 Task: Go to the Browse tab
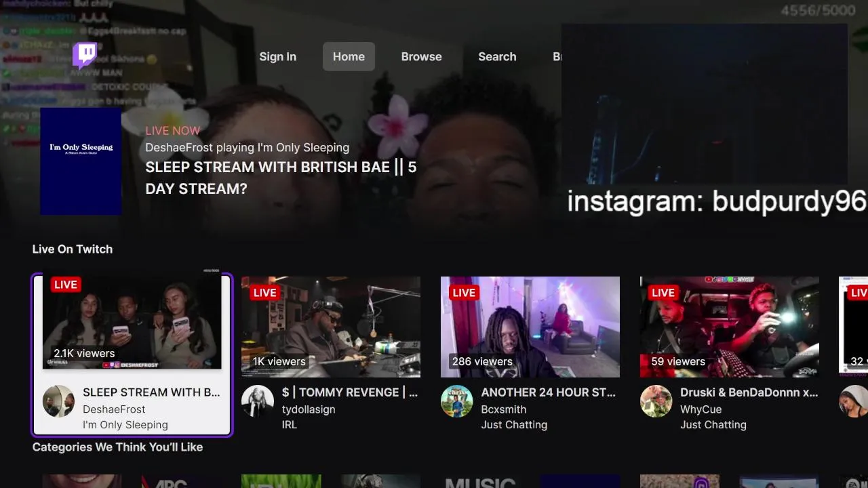tap(421, 57)
